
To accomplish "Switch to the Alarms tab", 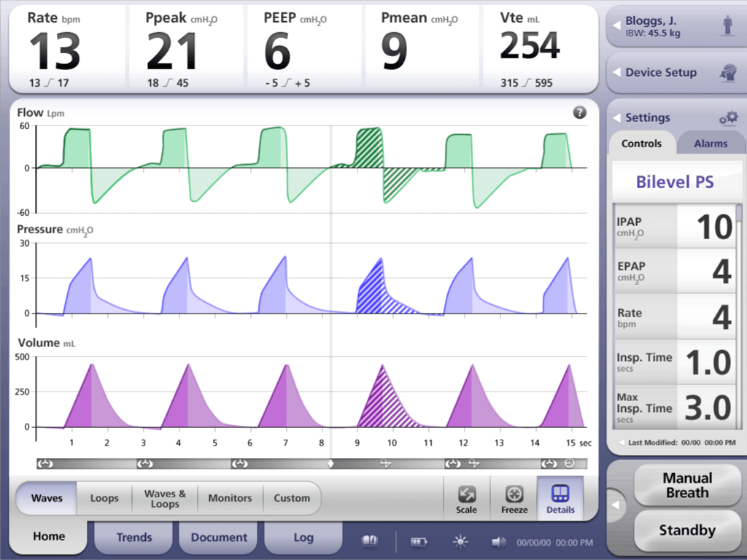I will point(709,144).
